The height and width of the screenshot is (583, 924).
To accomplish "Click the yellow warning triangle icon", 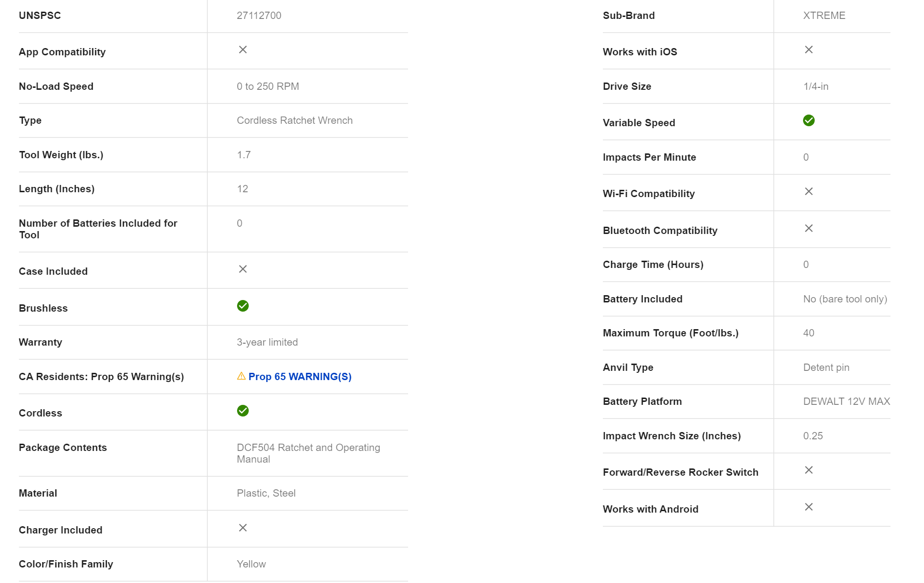I will click(241, 376).
